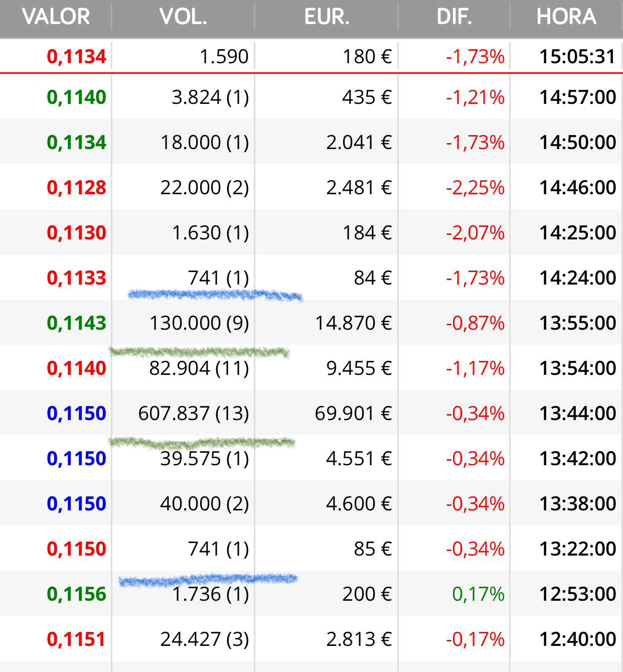This screenshot has width=623, height=672.
Task: Select the 184 € amount
Action: tap(367, 232)
